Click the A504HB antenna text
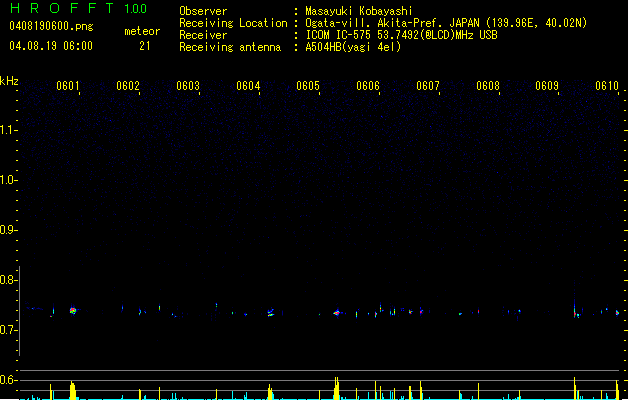Viewport: 629px width, 400px height. (x=353, y=47)
